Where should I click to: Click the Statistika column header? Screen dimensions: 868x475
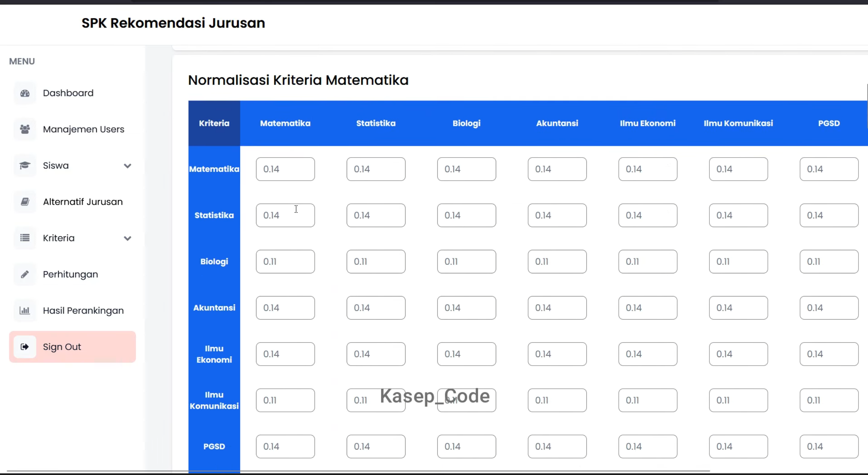click(x=376, y=123)
